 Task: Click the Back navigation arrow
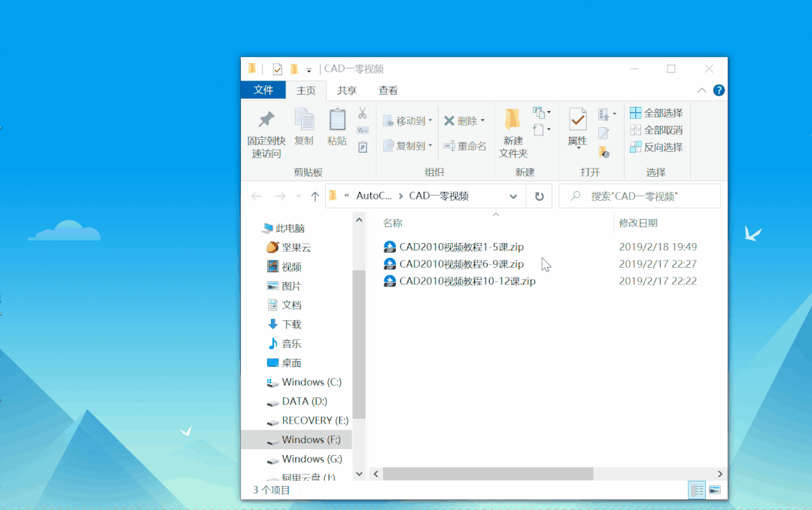click(257, 196)
